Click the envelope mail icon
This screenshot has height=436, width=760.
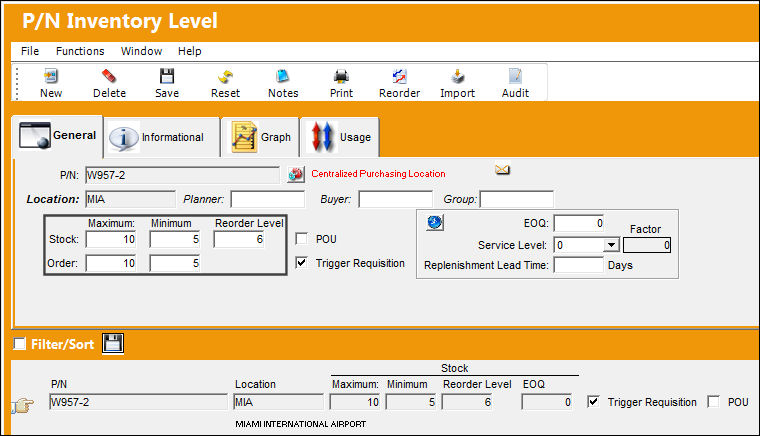click(x=502, y=170)
